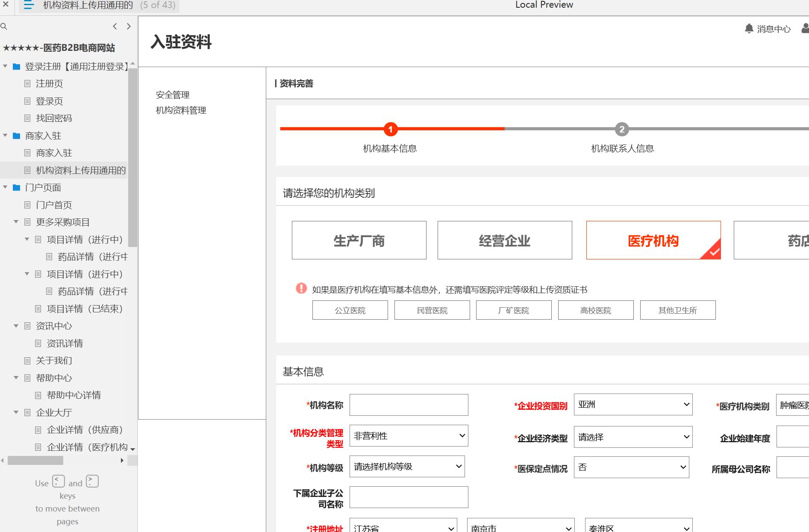Image resolution: width=809 pixels, height=532 pixels.
Task: Choose the 公立医院 hospital type
Action: pos(350,310)
